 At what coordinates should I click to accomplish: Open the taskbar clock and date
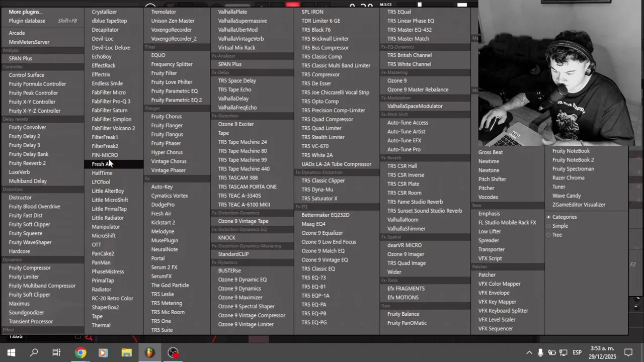(603, 352)
